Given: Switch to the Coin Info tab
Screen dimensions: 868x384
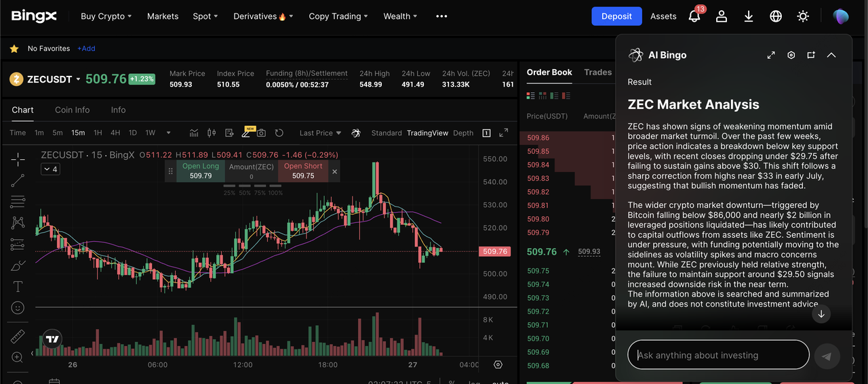Looking at the screenshot, I should pos(72,110).
